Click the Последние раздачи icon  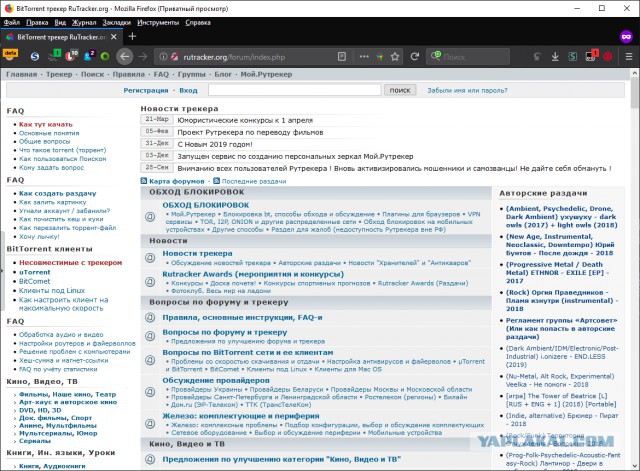tap(216, 181)
